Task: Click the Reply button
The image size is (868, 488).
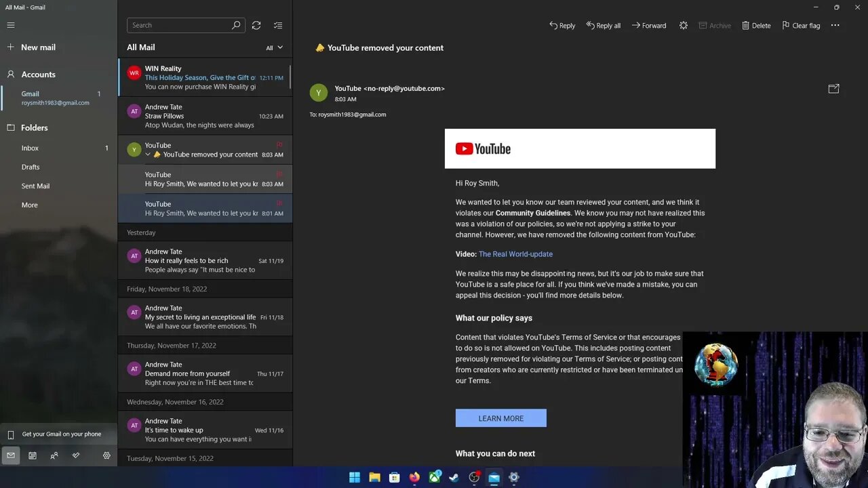Action: tap(562, 26)
